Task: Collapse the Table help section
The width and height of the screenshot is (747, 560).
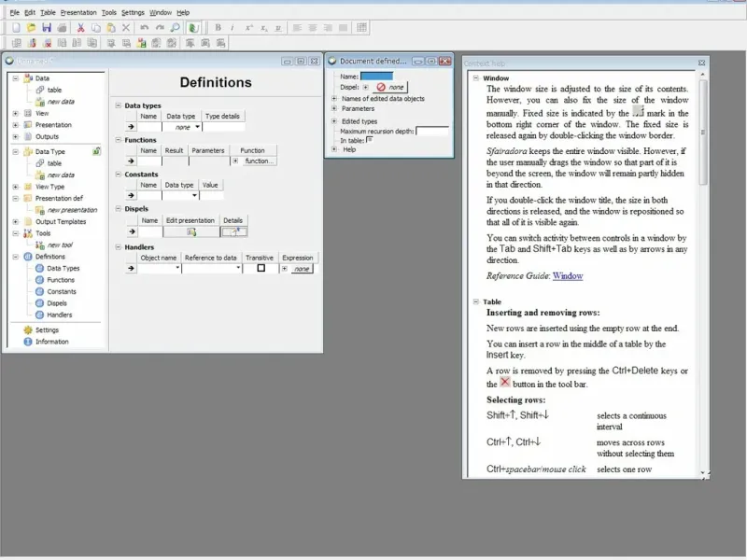Action: (476, 301)
